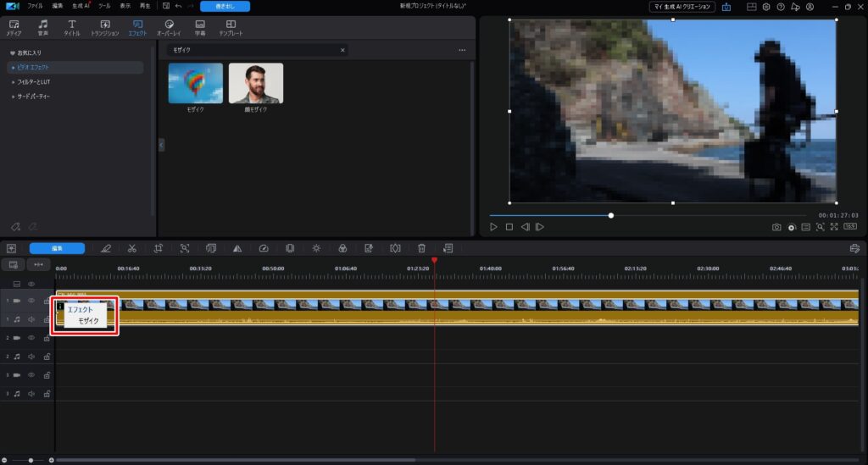This screenshot has height=465, width=868.
Task: Select the 顔モザイク effect thumbnail
Action: pos(256,83)
